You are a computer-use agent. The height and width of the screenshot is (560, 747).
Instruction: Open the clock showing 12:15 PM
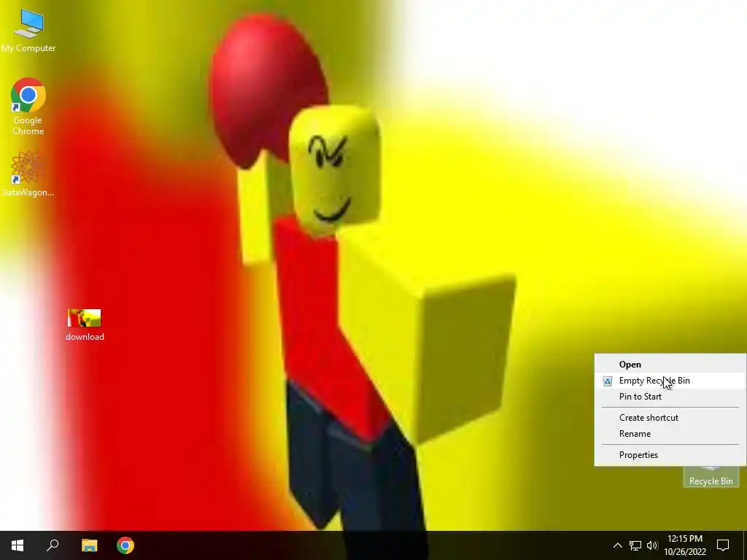point(685,545)
